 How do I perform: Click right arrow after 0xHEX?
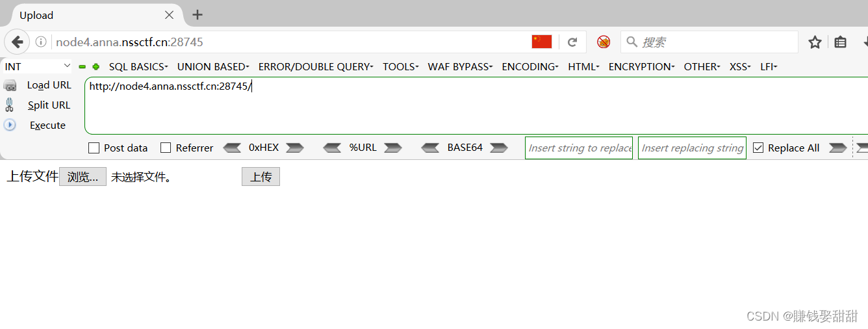point(295,148)
